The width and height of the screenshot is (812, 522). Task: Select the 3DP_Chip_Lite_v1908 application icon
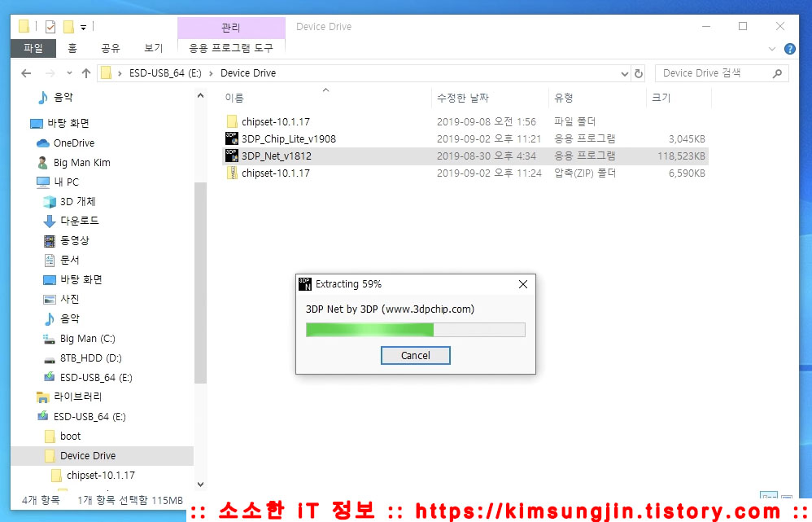pyautogui.click(x=232, y=138)
